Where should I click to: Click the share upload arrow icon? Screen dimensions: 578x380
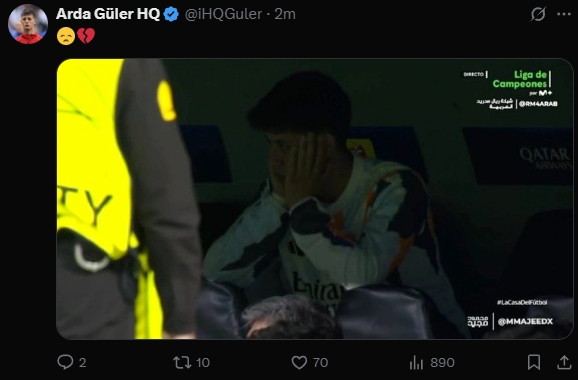pyautogui.click(x=564, y=362)
